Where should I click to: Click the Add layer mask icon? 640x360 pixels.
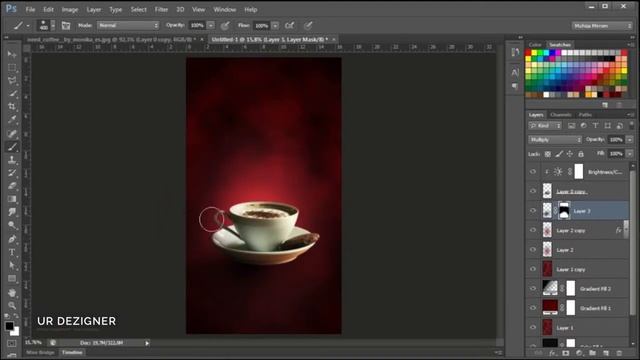tap(566, 353)
